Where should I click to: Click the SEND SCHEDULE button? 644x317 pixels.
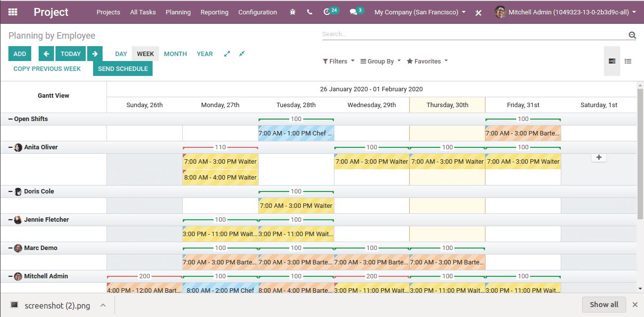click(123, 68)
